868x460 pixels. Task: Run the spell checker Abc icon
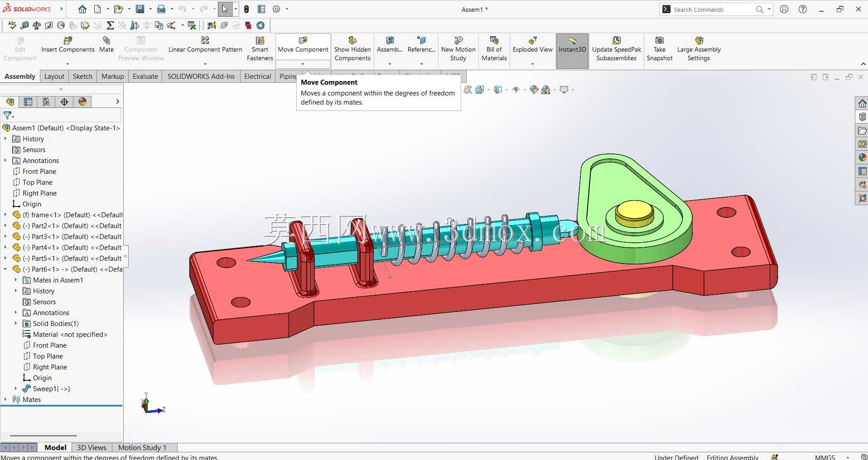[12, 25]
